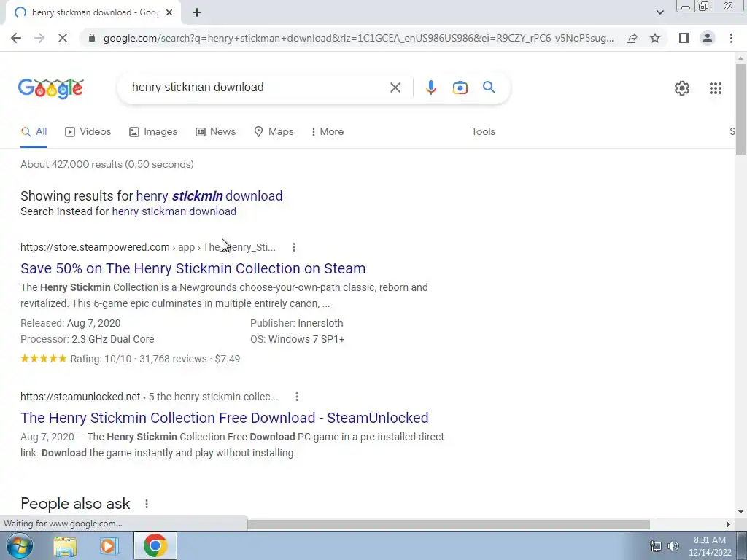The image size is (747, 560).
Task: Open Save 50% on Henry Stickmin Steam link
Action: pos(193,268)
